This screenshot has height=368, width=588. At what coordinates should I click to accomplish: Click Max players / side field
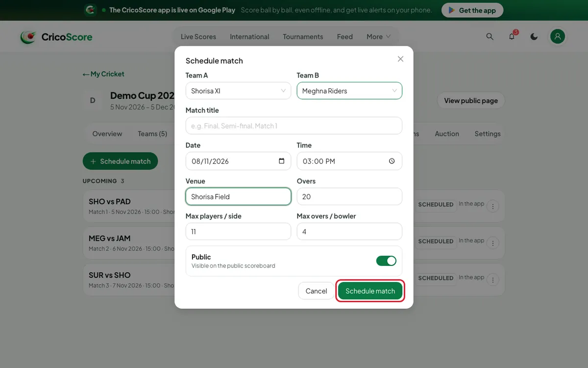coord(238,232)
